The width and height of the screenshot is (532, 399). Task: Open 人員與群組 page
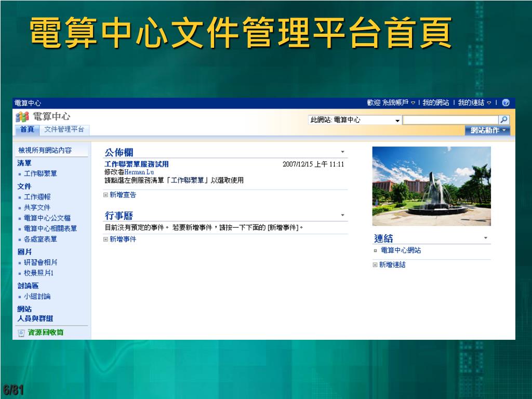coord(35,318)
